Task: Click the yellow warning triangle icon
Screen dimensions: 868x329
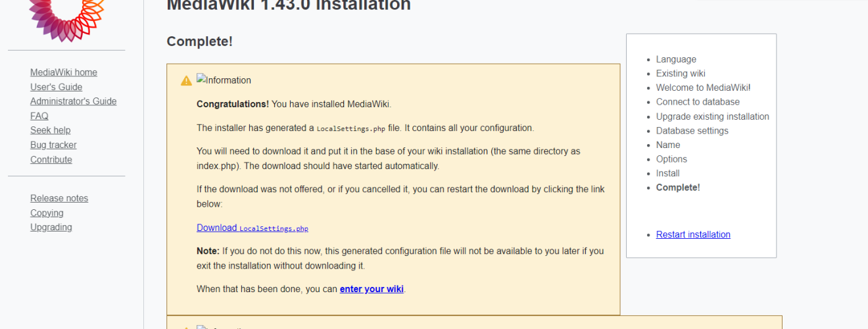Action: tap(186, 81)
